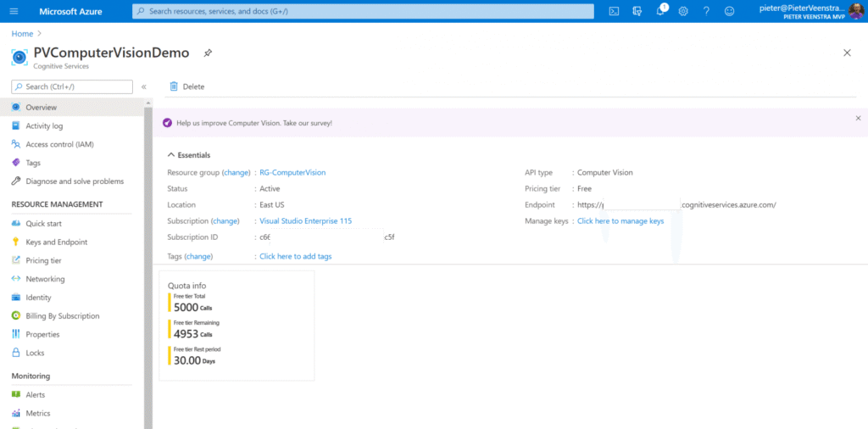Open the Overview menu item
Screen dimensions: 868x429
point(72,108)
